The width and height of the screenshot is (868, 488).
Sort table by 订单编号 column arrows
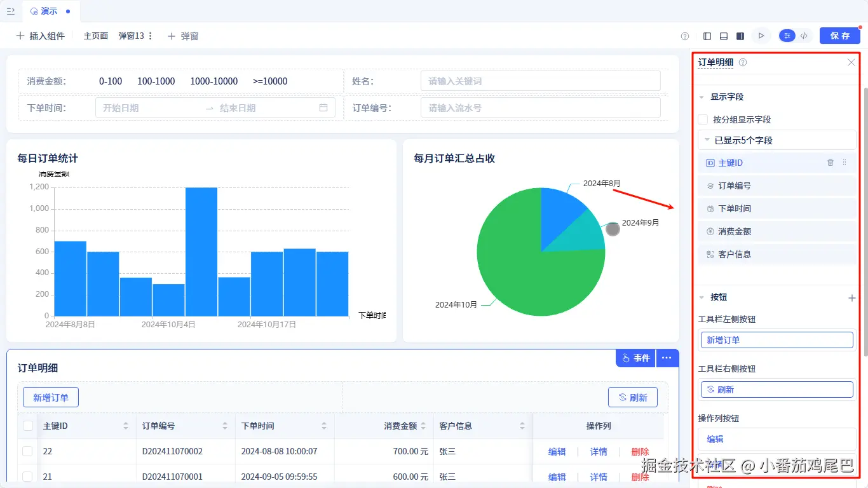tap(225, 426)
